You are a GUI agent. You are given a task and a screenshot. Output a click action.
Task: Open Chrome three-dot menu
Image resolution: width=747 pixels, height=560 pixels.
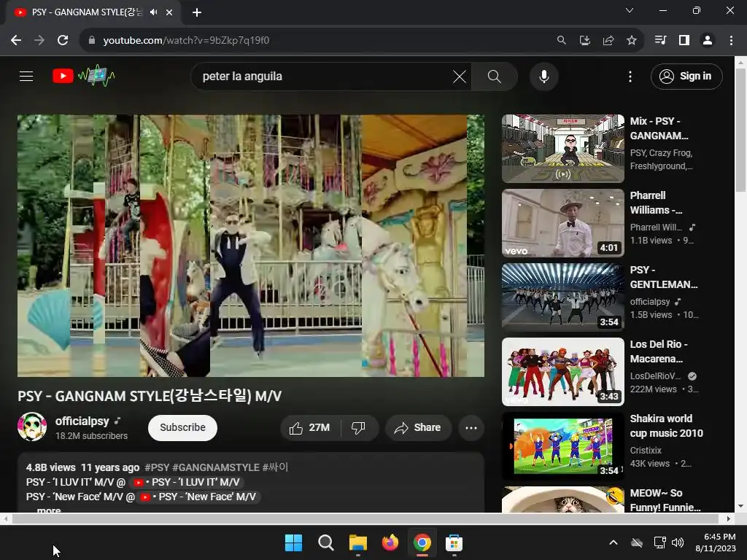click(731, 41)
